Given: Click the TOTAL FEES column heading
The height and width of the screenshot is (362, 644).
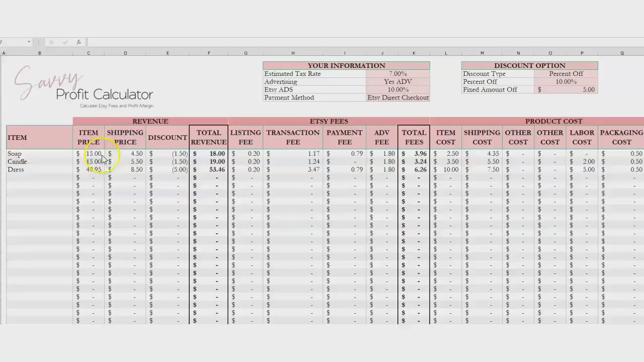Looking at the screenshot, I should 414,137.
